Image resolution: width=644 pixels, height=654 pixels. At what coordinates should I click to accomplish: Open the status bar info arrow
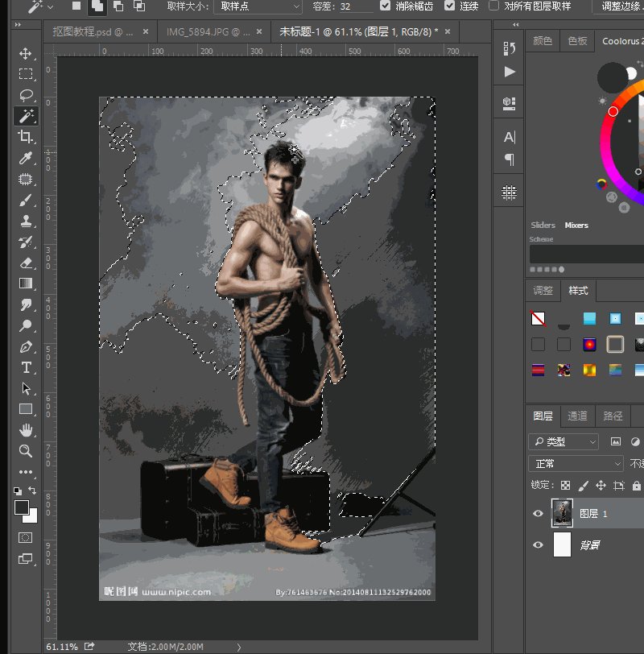pyautogui.click(x=239, y=648)
